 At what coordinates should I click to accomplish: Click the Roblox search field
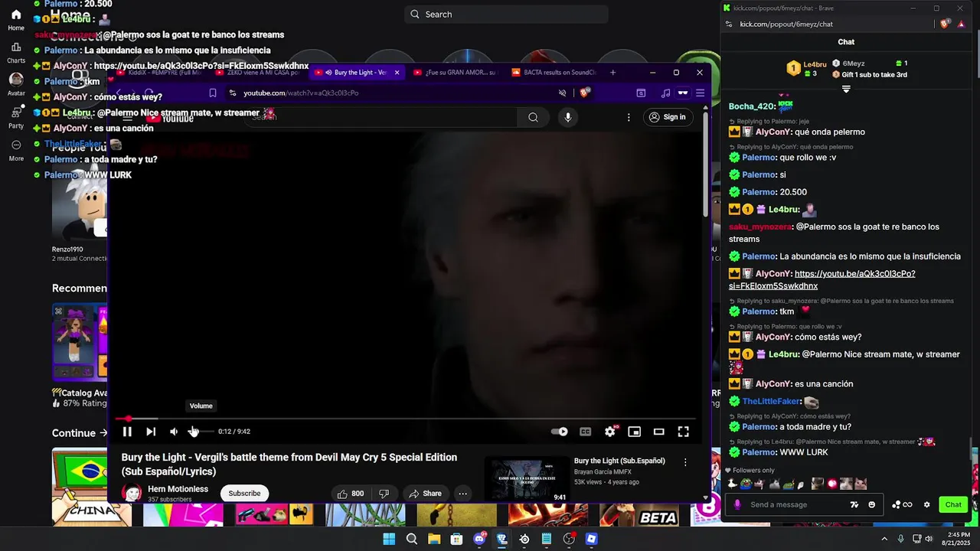point(506,14)
